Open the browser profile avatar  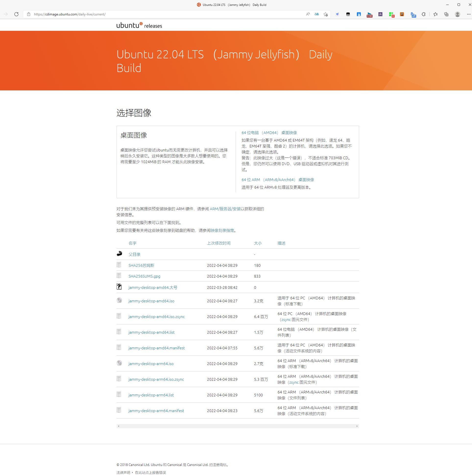tap(458, 14)
